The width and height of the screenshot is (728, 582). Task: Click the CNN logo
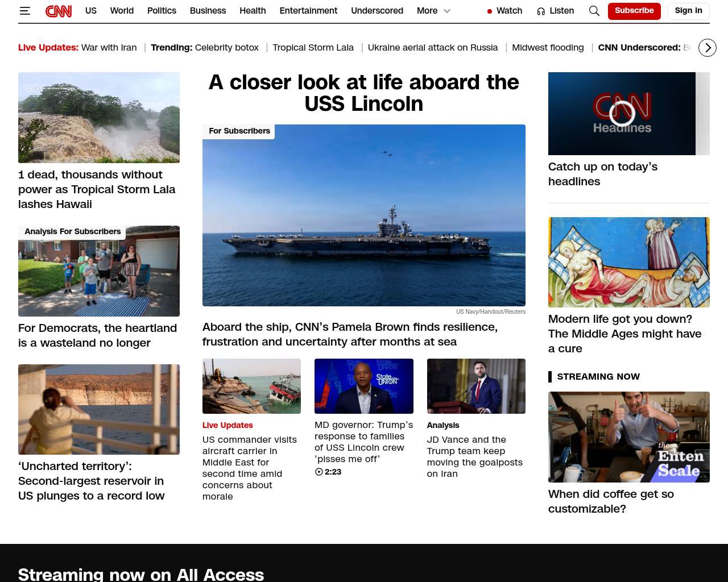(x=59, y=11)
